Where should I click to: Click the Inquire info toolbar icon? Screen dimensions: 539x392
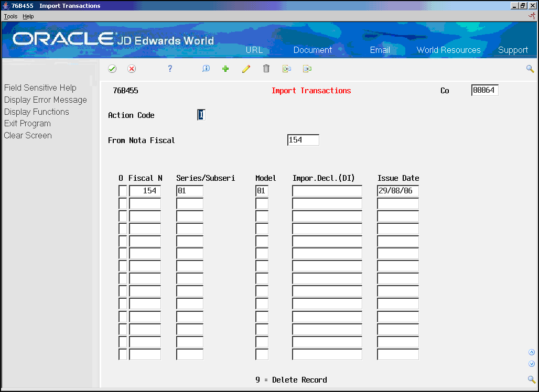[206, 69]
